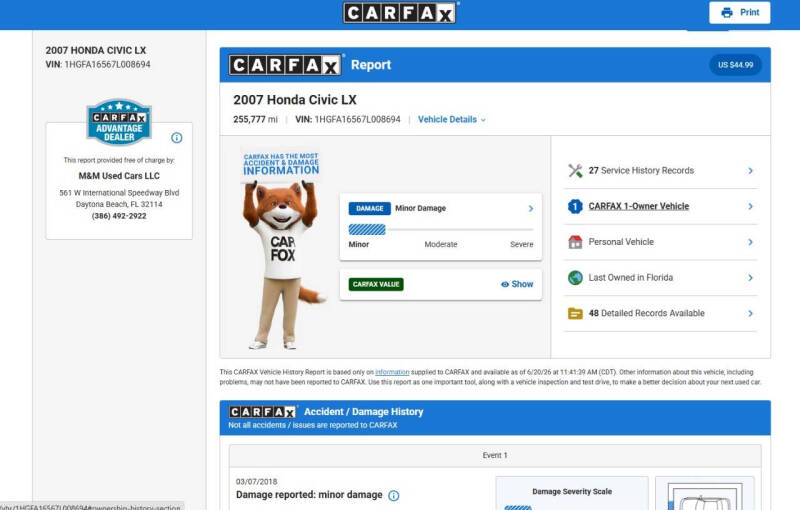Screen dimensions: 800x510
Task: Click the Damage Severity Scale card
Action: (x=572, y=493)
